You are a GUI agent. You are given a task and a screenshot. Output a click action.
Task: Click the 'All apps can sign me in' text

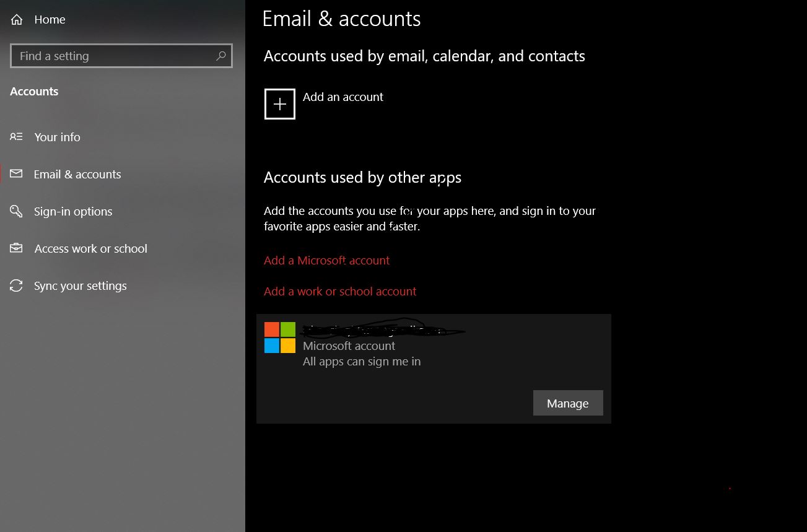(x=362, y=362)
